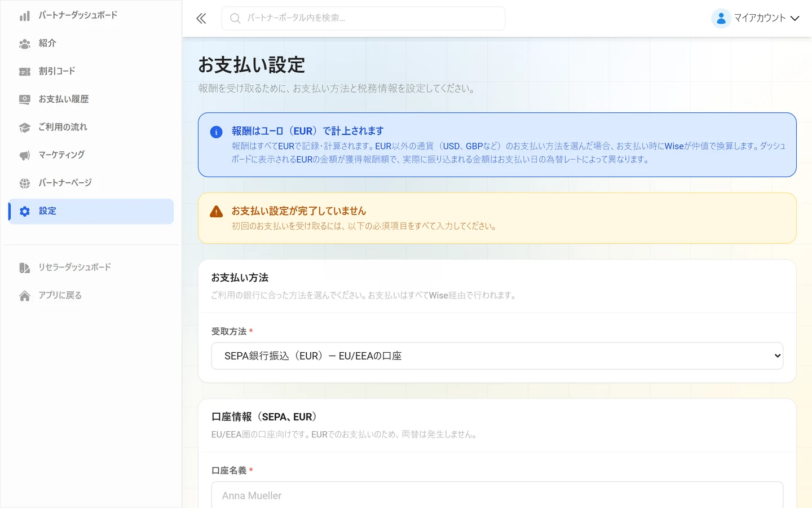
Task: Click the money icon beside お支払い履歴
Action: tap(25, 99)
